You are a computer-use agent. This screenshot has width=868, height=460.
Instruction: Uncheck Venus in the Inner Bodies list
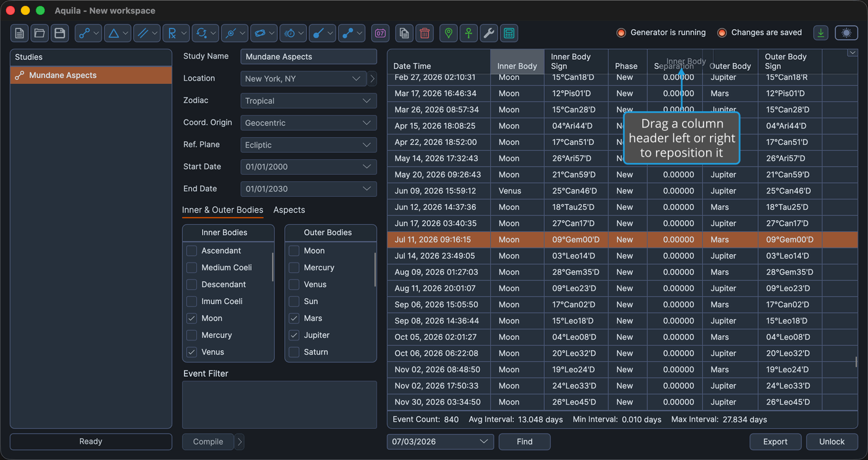tap(192, 352)
